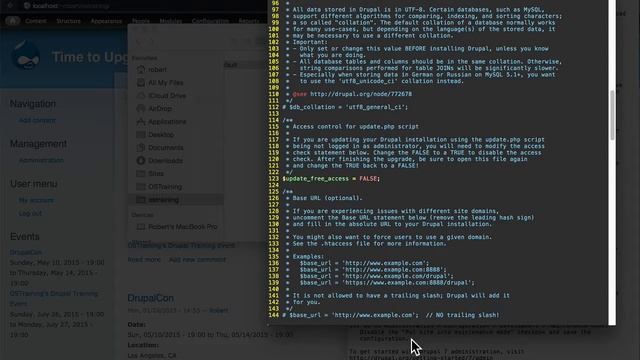Open the Structure admin menu
640x360 pixels.
pyautogui.click(x=68, y=21)
